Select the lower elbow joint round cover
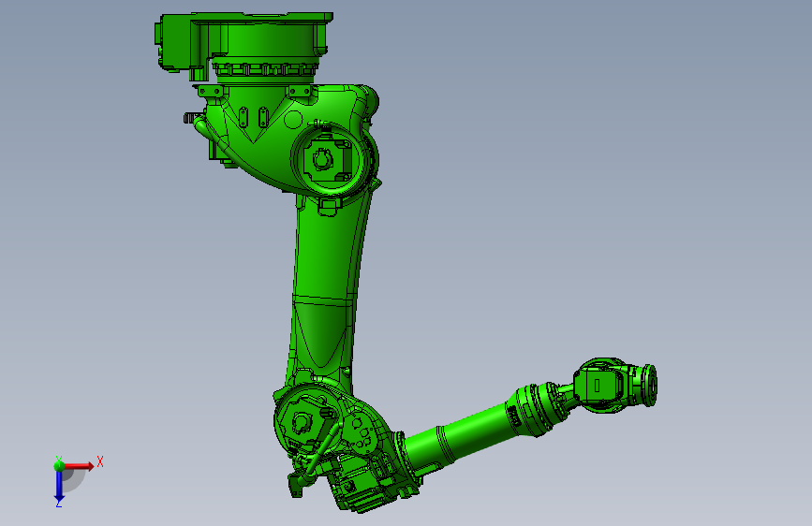The width and height of the screenshot is (812, 526). click(x=305, y=420)
